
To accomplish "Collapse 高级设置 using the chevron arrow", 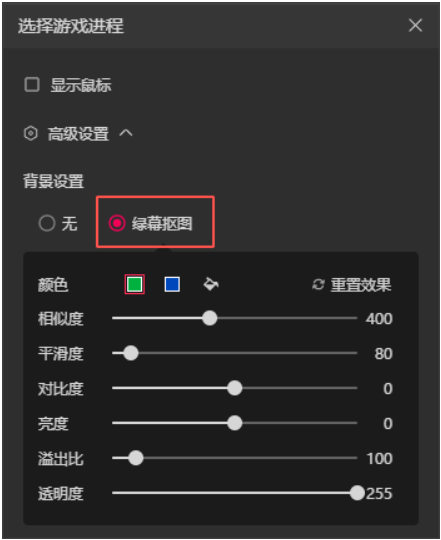I will pos(126,133).
